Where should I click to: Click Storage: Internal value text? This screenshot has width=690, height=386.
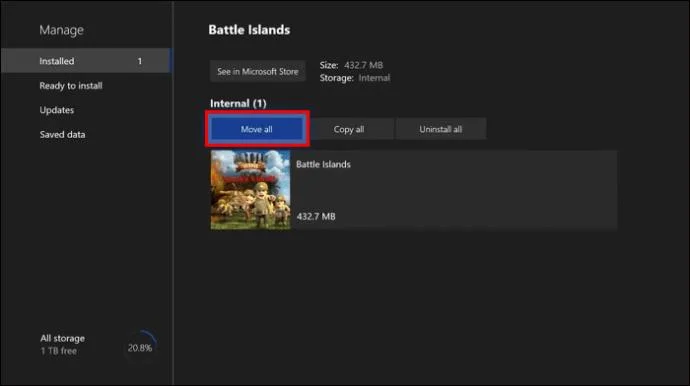pos(374,78)
